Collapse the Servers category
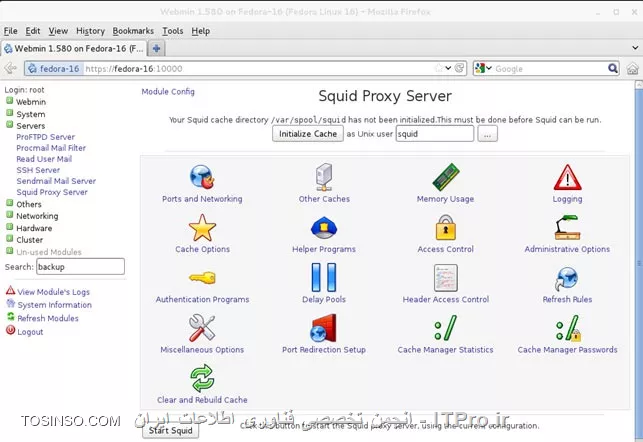Screen dimensions: 643x442 [x=9, y=124]
